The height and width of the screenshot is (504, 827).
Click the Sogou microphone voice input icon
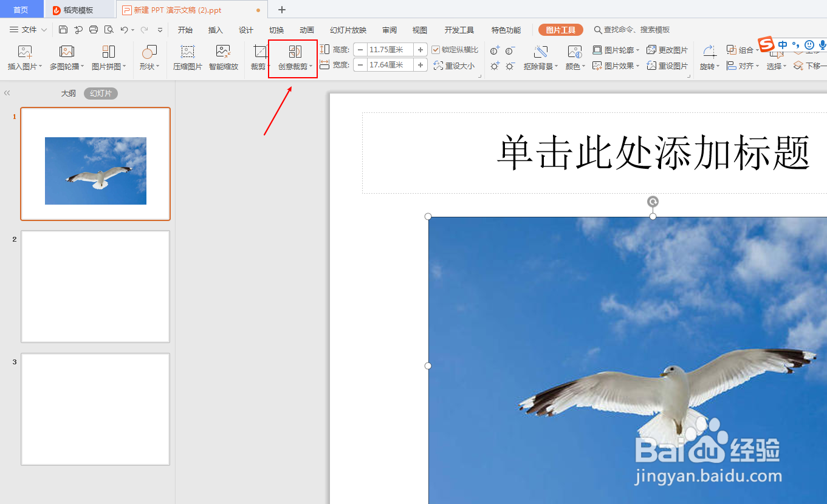tap(823, 45)
